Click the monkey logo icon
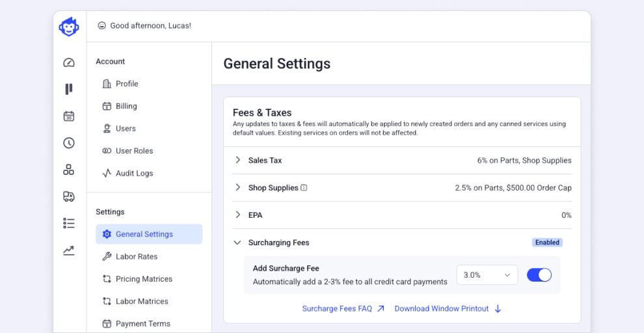Viewport: 644px width, 333px height. click(x=69, y=27)
